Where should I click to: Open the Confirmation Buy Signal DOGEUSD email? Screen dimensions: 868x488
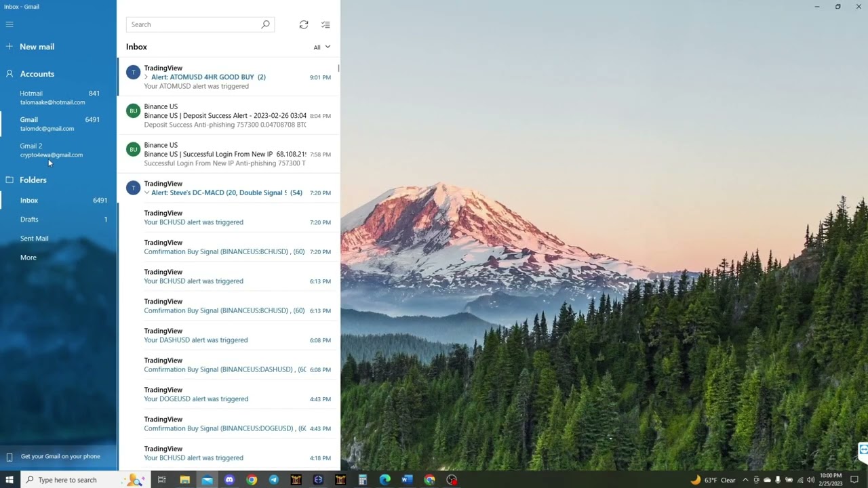[x=229, y=424]
